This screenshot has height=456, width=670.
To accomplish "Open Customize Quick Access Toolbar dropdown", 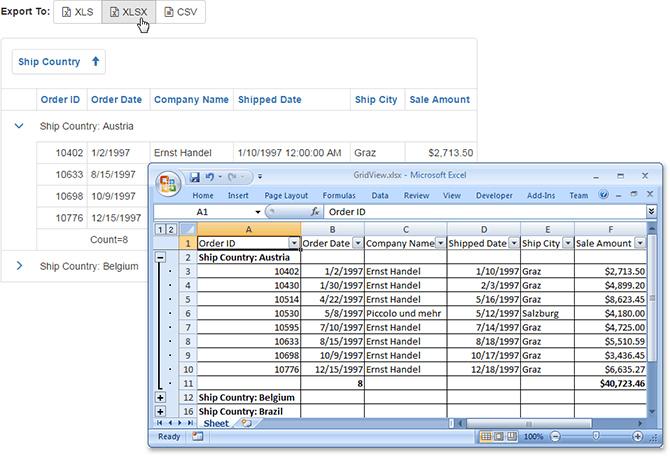I will point(260,177).
